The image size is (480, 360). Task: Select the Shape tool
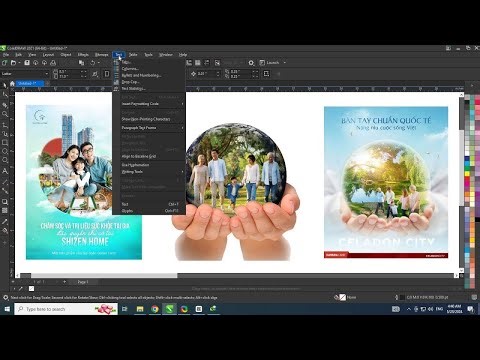coord(5,95)
